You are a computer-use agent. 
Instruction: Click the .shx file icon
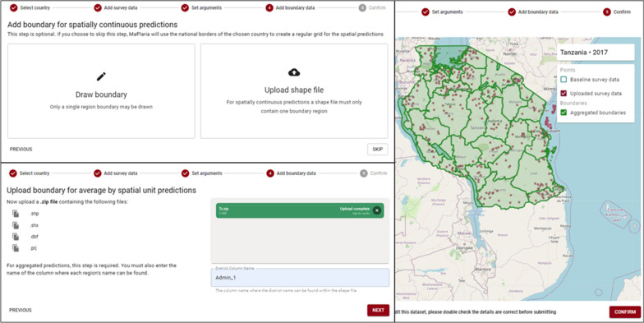click(16, 225)
